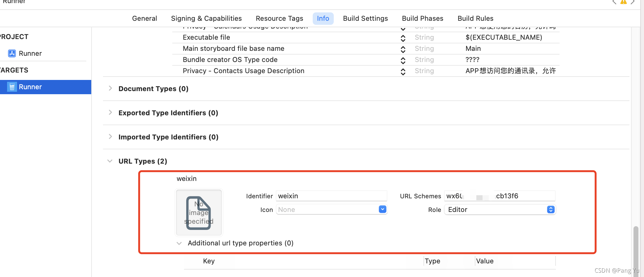Image resolution: width=644 pixels, height=277 pixels.
Task: Click String type of Executable file row
Action: tap(424, 37)
